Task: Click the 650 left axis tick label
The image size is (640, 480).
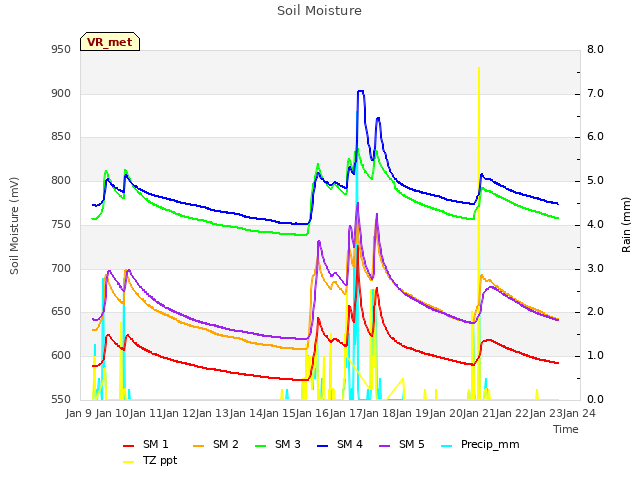Action: click(x=61, y=312)
